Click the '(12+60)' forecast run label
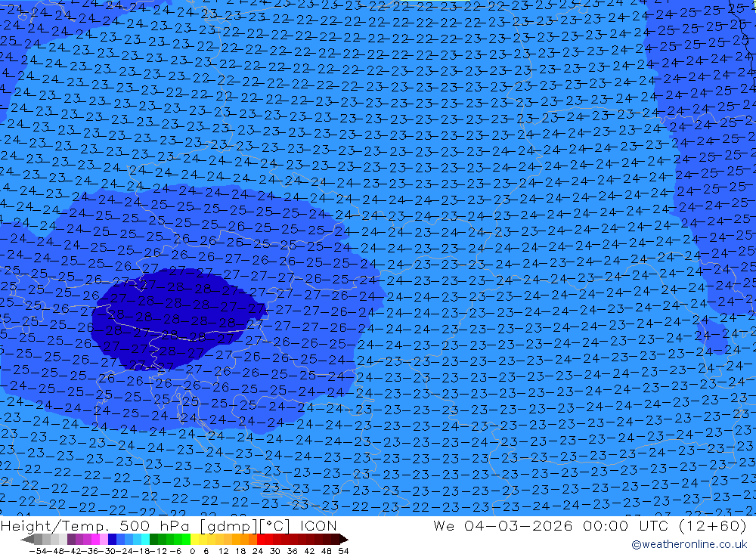Screen dimensions: 756x554 pos(713,525)
